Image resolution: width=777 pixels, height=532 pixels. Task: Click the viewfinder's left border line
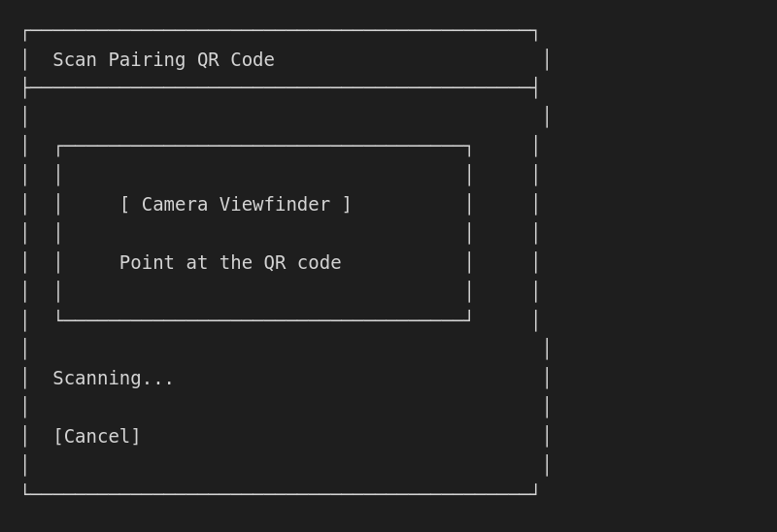point(58,233)
